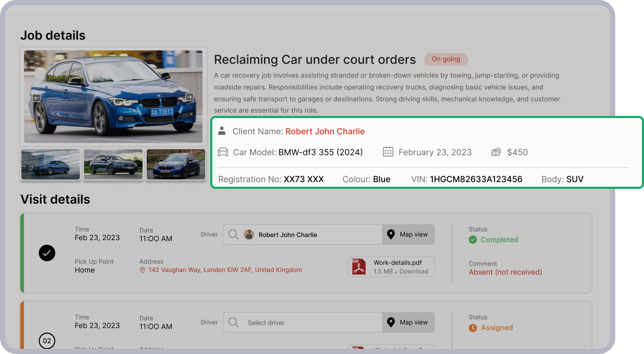Open the first car thumbnail image
Image resolution: width=644 pixels, height=354 pixels.
(x=51, y=165)
